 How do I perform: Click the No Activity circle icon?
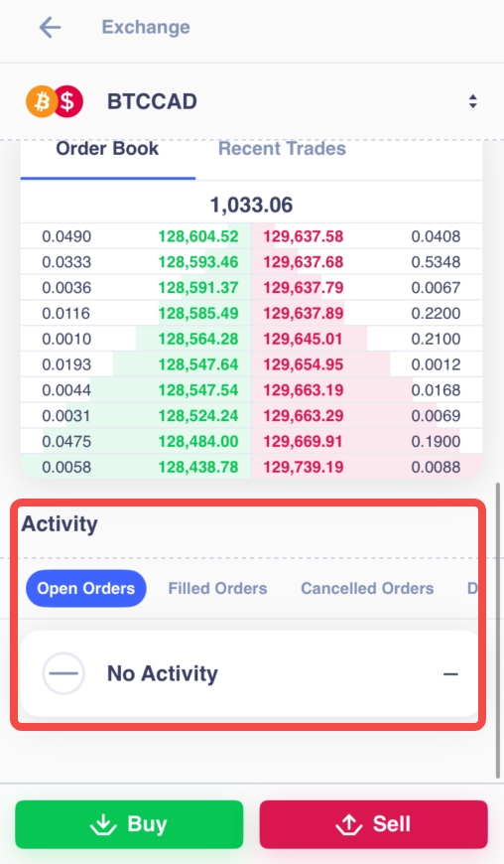(x=63, y=673)
